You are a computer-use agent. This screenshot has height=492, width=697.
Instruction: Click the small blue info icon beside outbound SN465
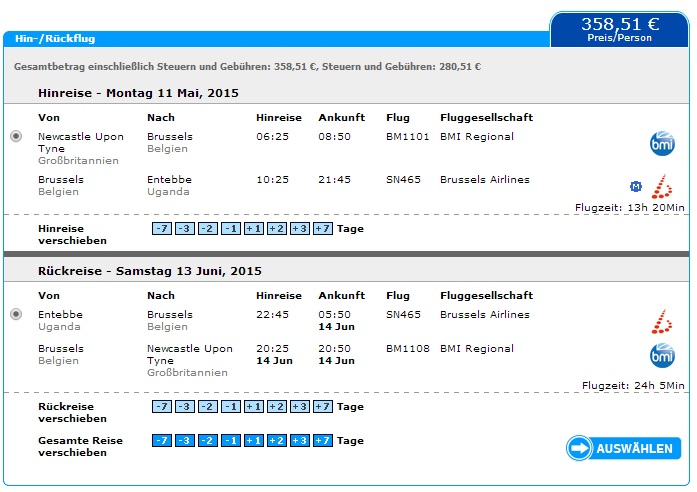(636, 187)
